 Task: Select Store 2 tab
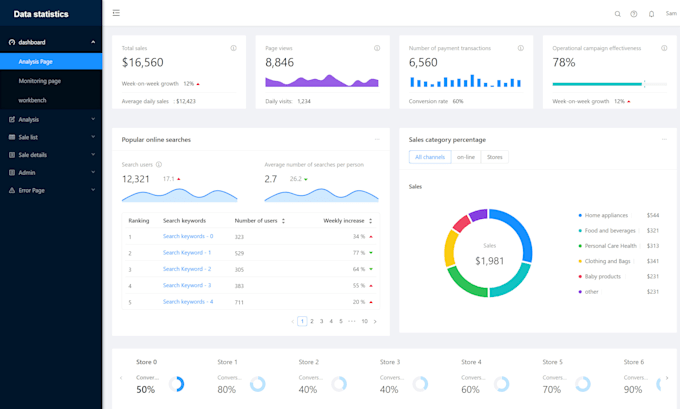308,362
